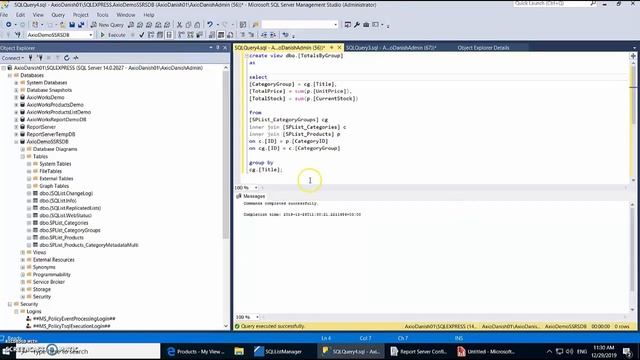Viewport: 640px width, 360px height.
Task: Open the File menu
Action: point(4,15)
